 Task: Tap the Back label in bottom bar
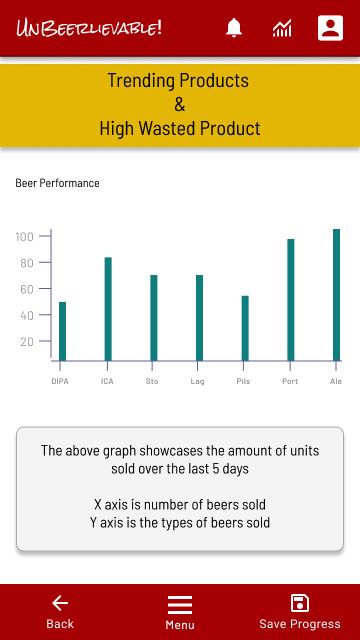pyautogui.click(x=60, y=624)
